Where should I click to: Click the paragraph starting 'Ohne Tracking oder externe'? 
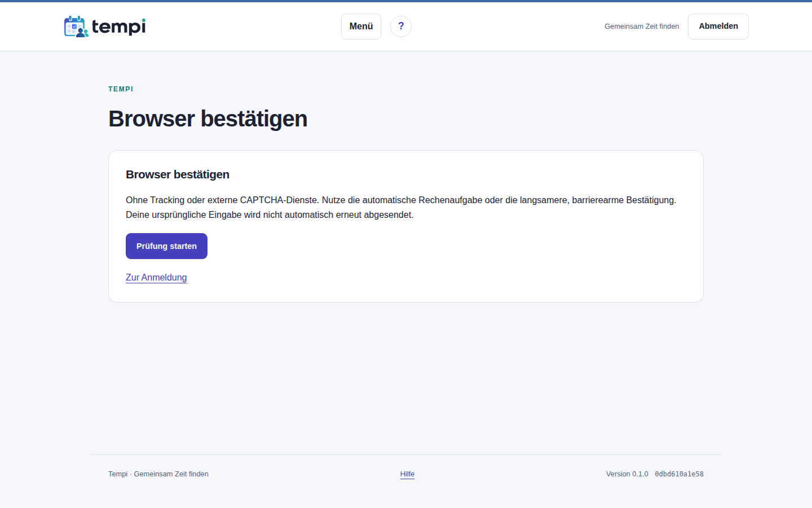(x=401, y=207)
